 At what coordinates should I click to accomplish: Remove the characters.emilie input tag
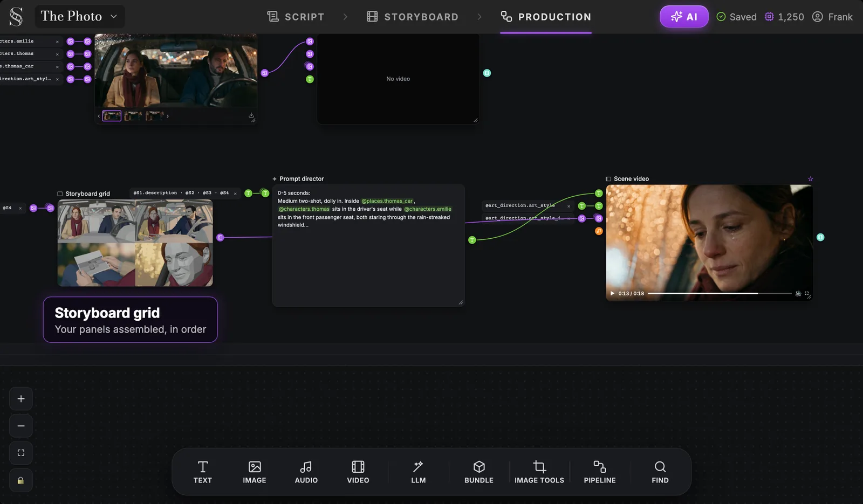tap(57, 42)
